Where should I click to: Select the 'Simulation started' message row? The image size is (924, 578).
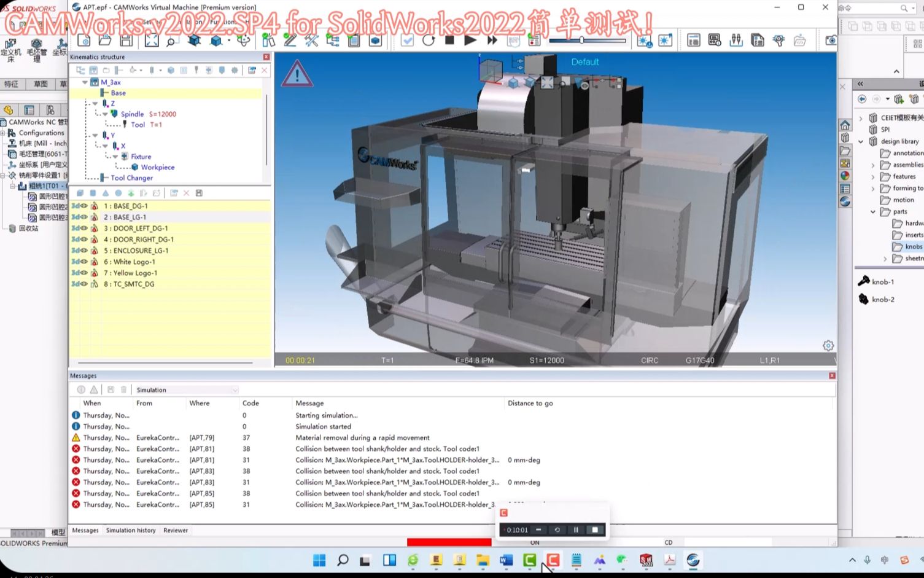coord(453,427)
